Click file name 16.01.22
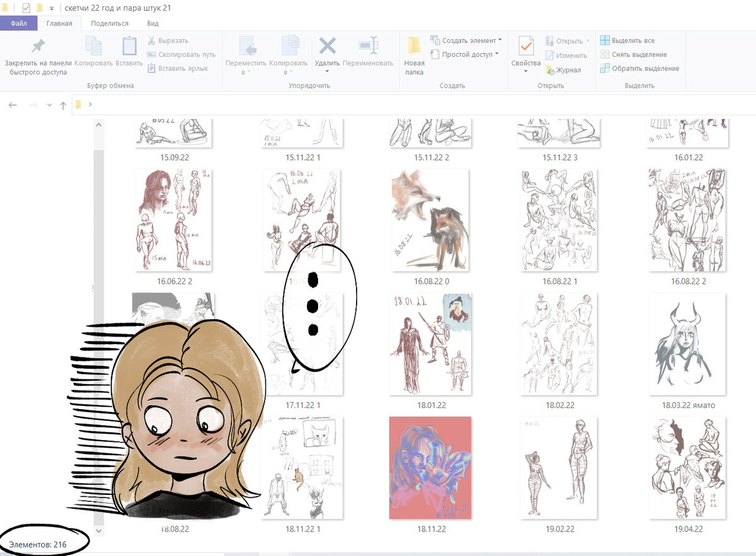 689,158
